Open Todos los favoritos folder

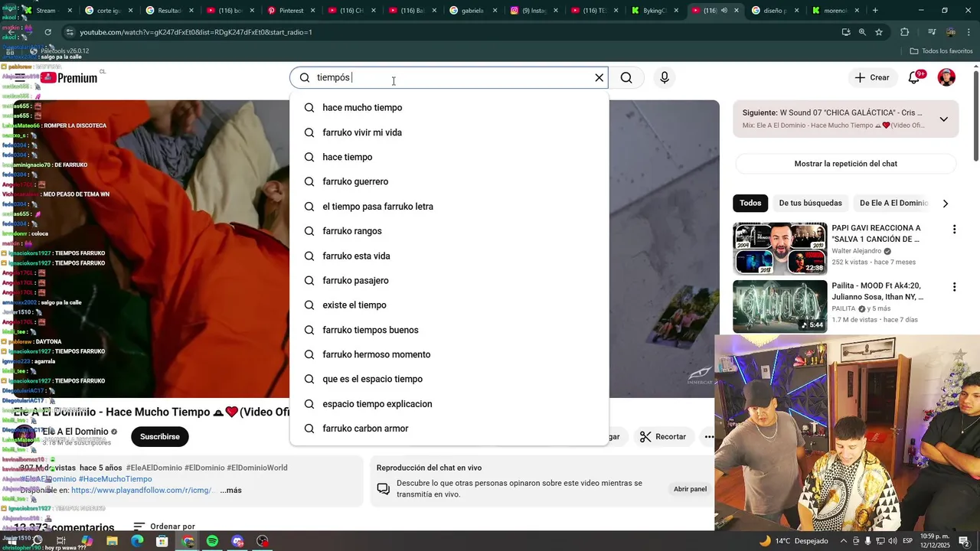(x=941, y=51)
